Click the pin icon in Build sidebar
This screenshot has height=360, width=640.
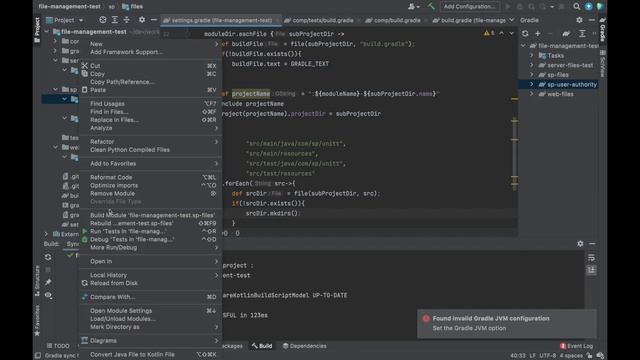[48, 282]
